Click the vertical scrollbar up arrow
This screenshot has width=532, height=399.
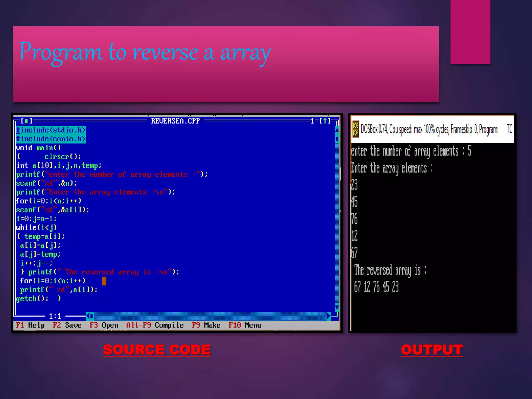coord(337,129)
